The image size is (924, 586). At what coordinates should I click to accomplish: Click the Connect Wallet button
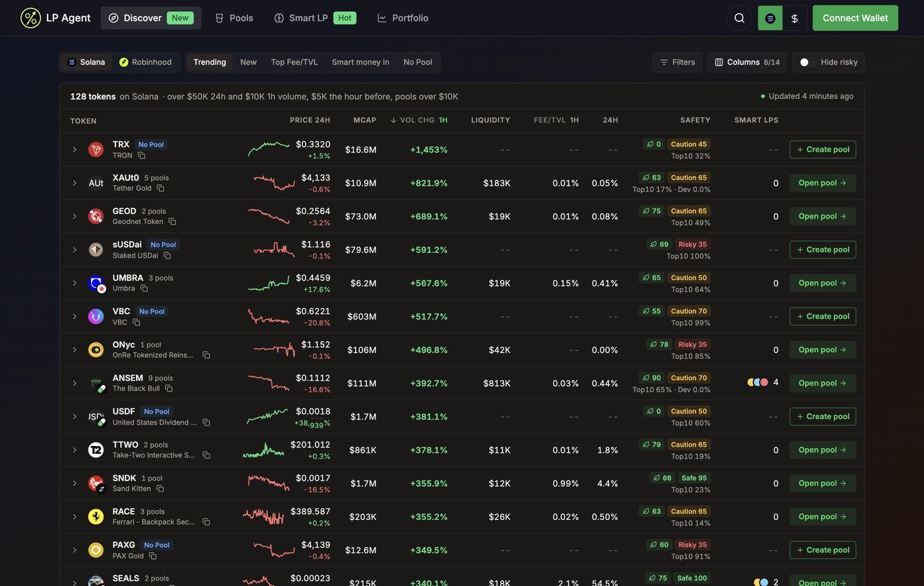[855, 18]
